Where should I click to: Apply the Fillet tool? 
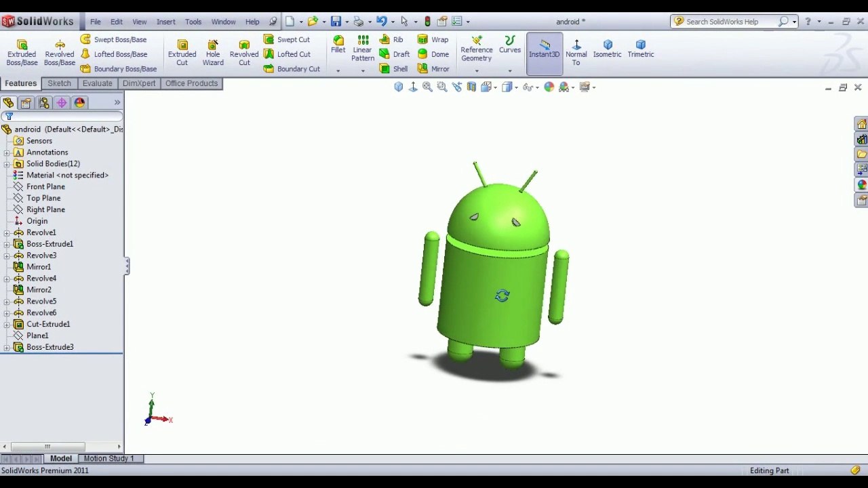pos(338,45)
